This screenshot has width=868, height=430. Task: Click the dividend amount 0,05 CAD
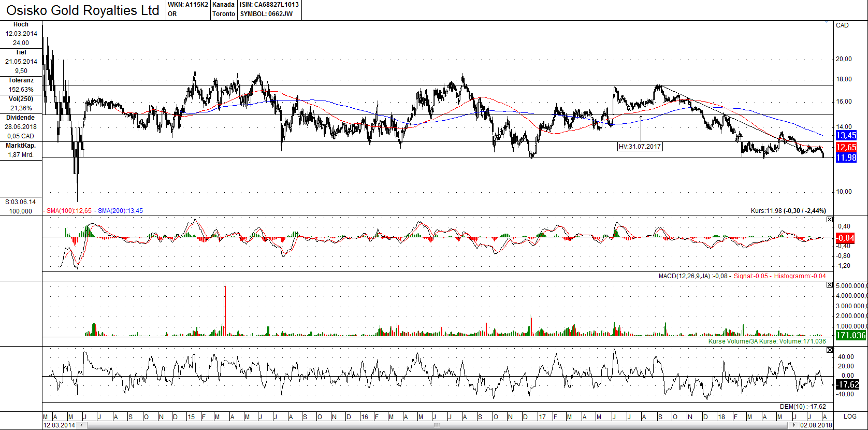(x=21, y=136)
